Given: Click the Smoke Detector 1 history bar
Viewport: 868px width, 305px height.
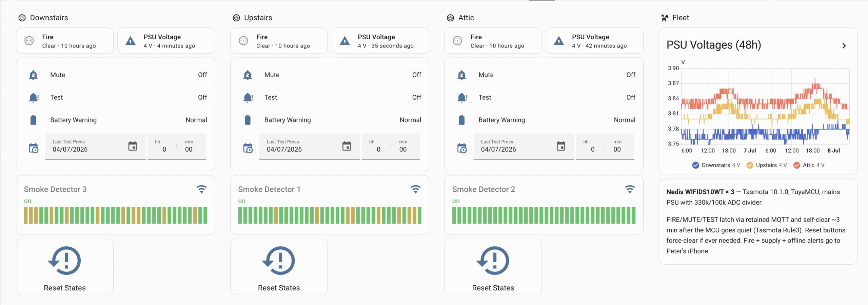Looking at the screenshot, I should (330, 215).
